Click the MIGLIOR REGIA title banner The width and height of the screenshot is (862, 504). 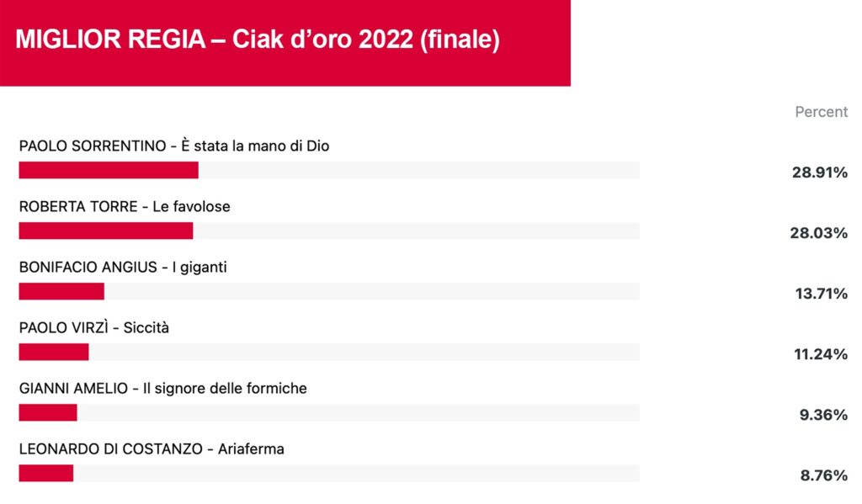click(x=285, y=43)
